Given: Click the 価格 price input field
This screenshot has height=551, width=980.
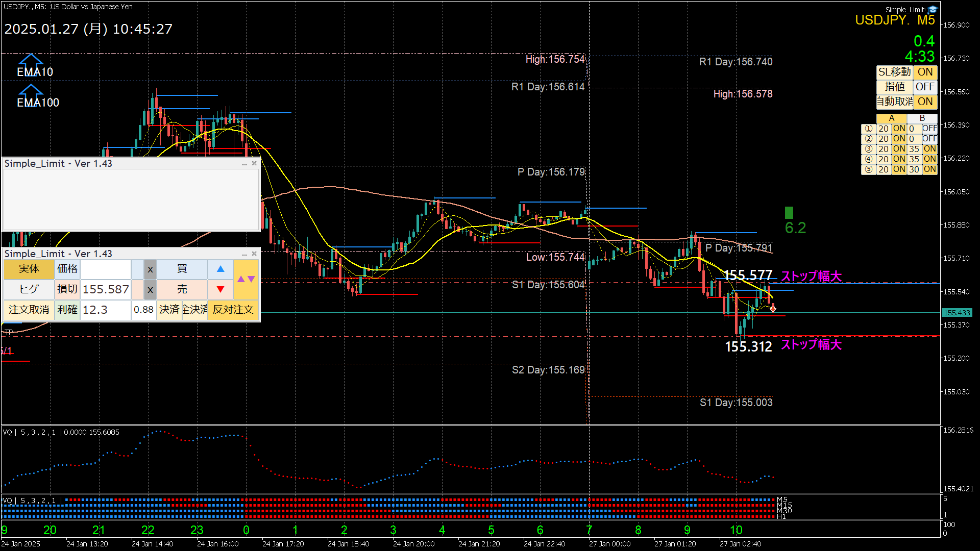Looking at the screenshot, I should point(106,269).
